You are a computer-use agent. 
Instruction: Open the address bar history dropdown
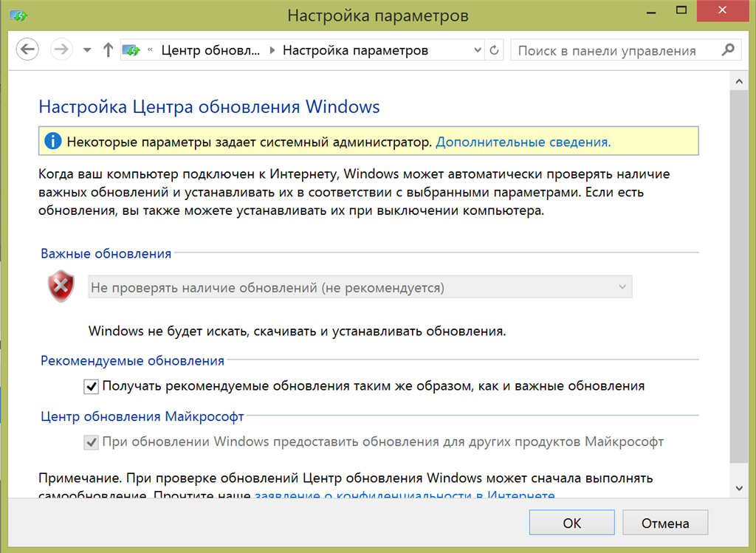pyautogui.click(x=478, y=49)
